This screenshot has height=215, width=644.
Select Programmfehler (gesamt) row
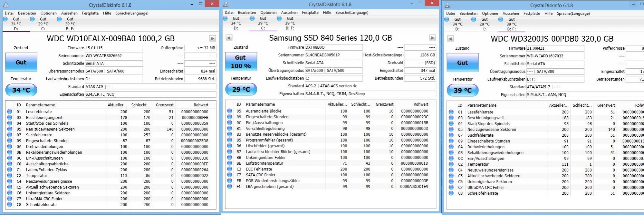pos(328,140)
